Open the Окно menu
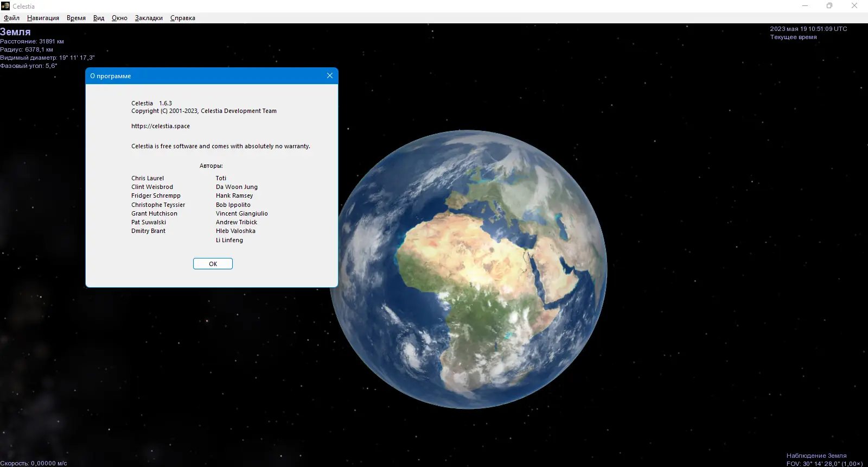This screenshot has width=868, height=467. [x=119, y=18]
